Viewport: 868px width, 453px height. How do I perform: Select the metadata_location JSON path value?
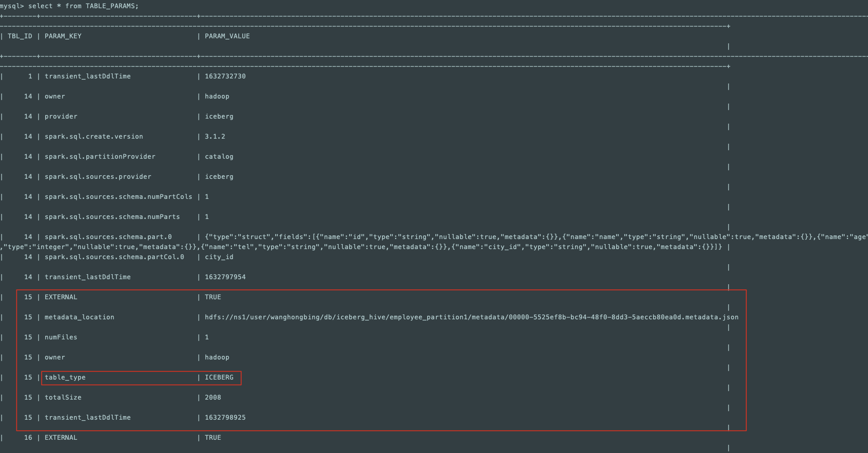coord(470,317)
